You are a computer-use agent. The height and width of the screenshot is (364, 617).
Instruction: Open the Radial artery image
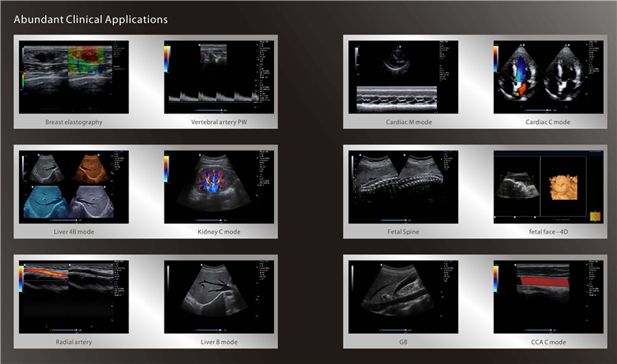(x=73, y=297)
